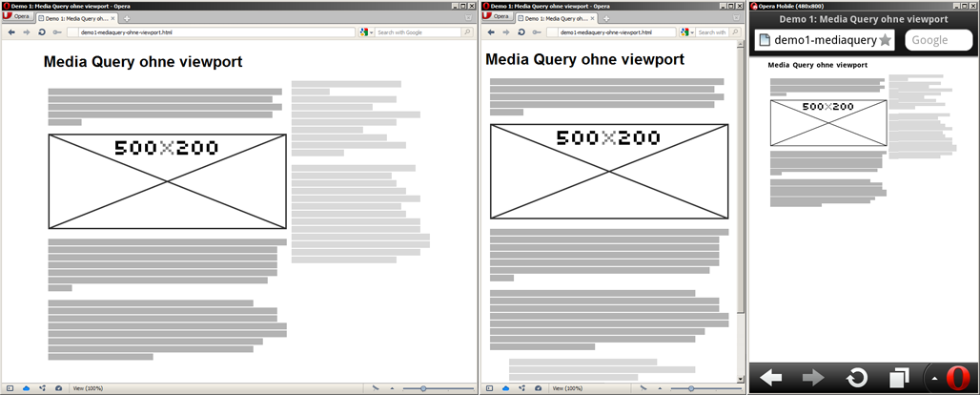Click Opera Unite icon in left window status bar
The width and height of the screenshot is (980, 395).
point(43,388)
